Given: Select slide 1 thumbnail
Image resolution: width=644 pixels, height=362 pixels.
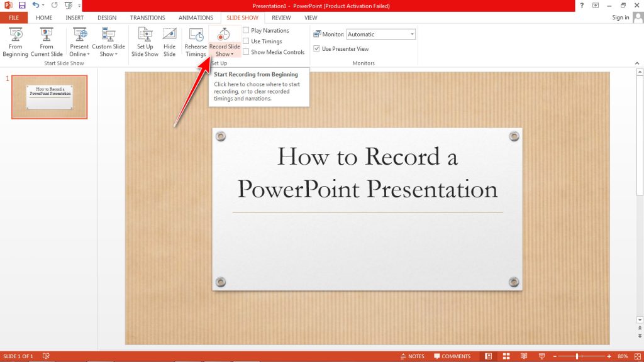Looking at the screenshot, I should click(x=50, y=96).
